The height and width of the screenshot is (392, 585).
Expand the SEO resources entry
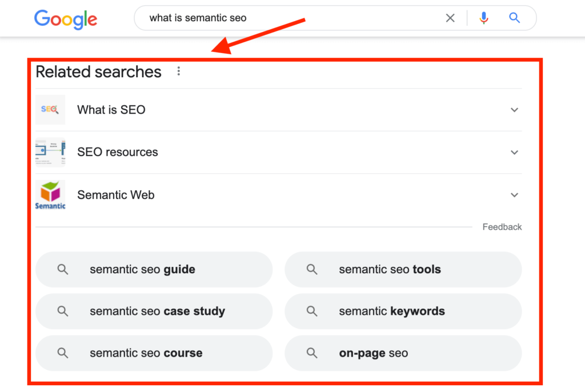click(x=514, y=152)
